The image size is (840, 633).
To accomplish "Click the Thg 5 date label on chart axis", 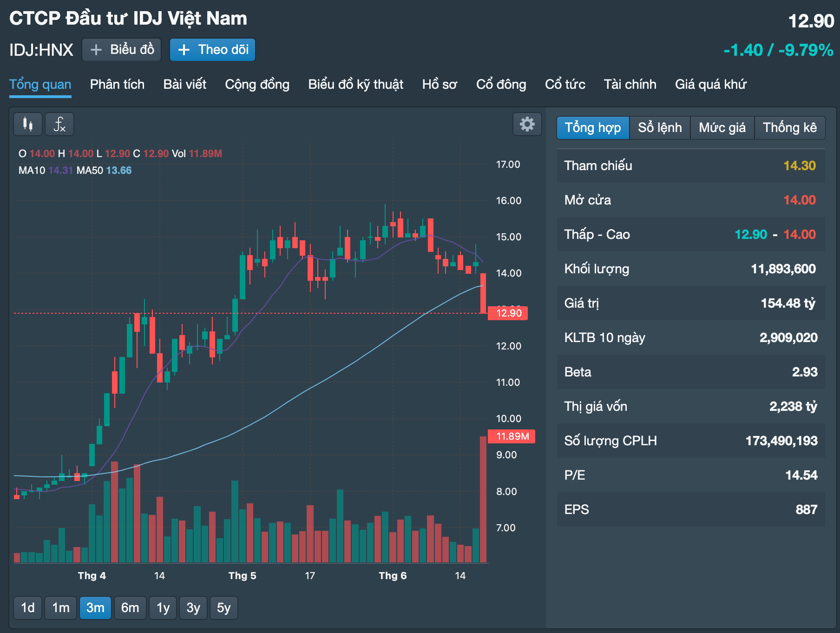I will pyautogui.click(x=242, y=576).
